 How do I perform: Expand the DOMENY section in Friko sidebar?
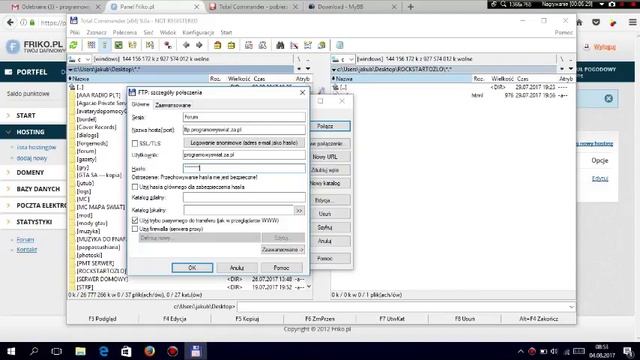30,173
